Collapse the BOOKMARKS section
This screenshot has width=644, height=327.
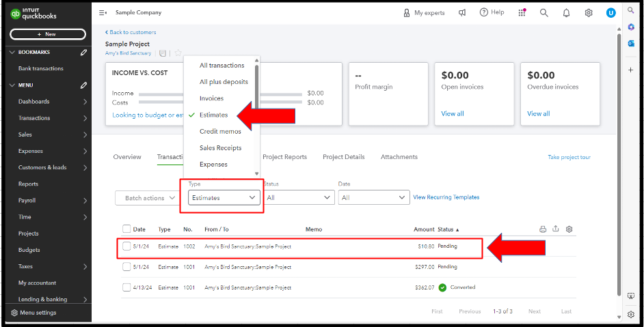click(x=12, y=52)
